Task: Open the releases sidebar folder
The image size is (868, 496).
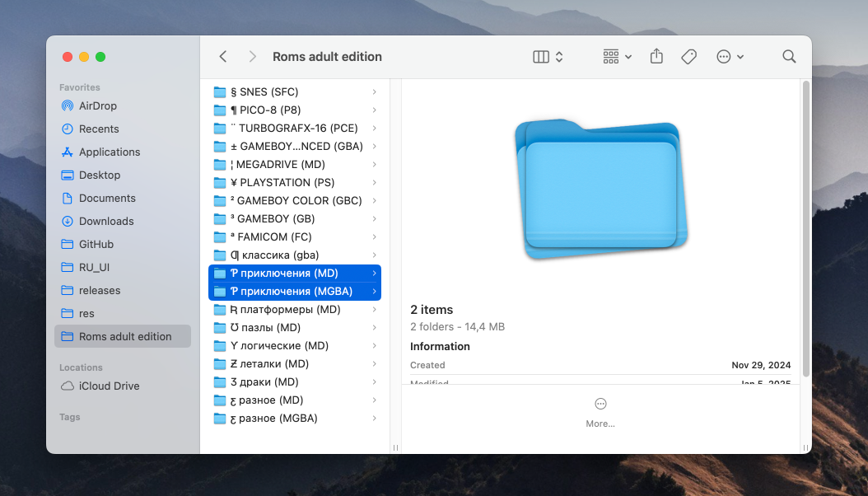Action: pos(123,290)
